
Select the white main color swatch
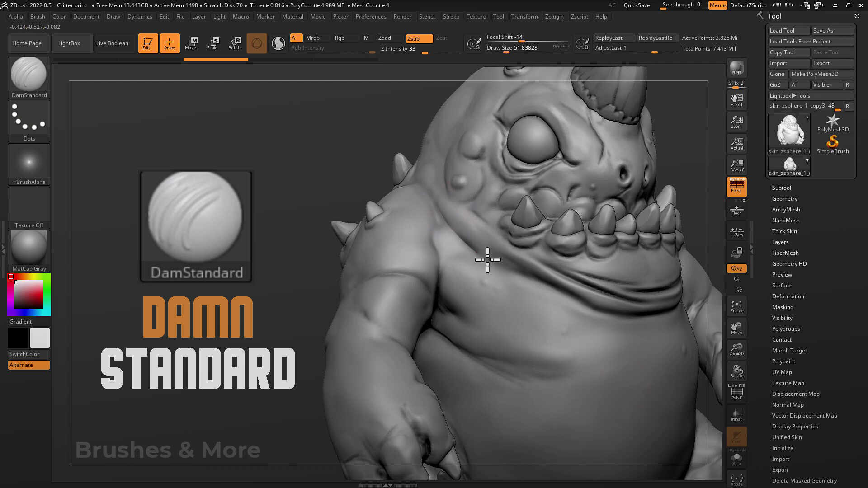click(x=40, y=338)
